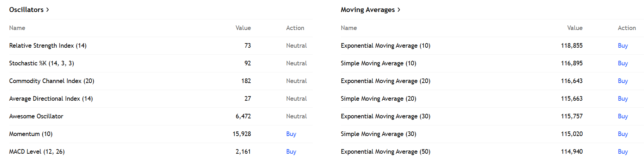
Task: Click Buy for Exponential Moving Average (10)
Action: pyautogui.click(x=622, y=46)
